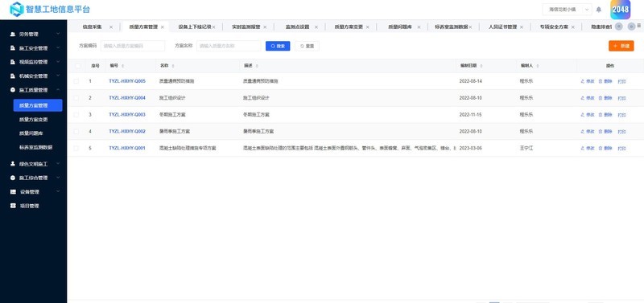Expand the 机械安全管理 menu chevron

point(58,76)
